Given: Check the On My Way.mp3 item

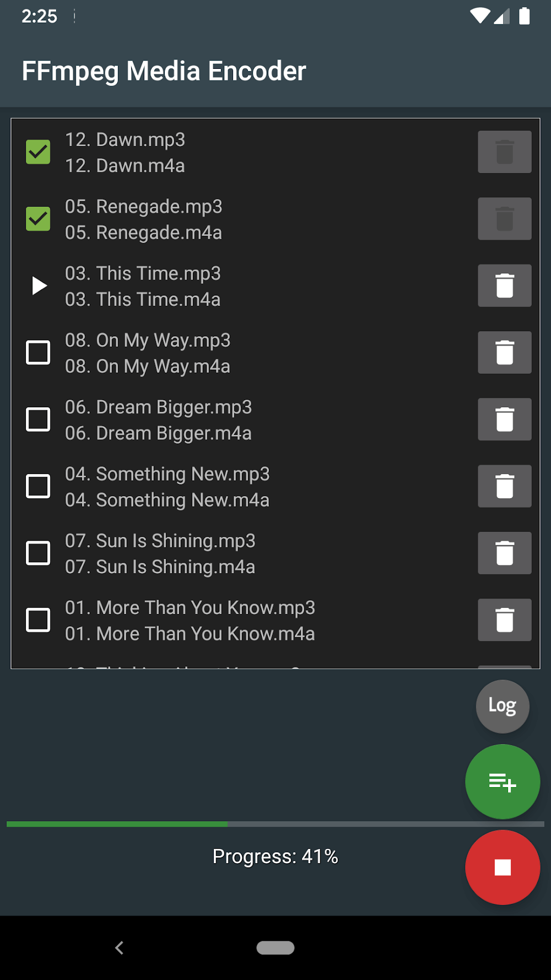Looking at the screenshot, I should (x=38, y=353).
